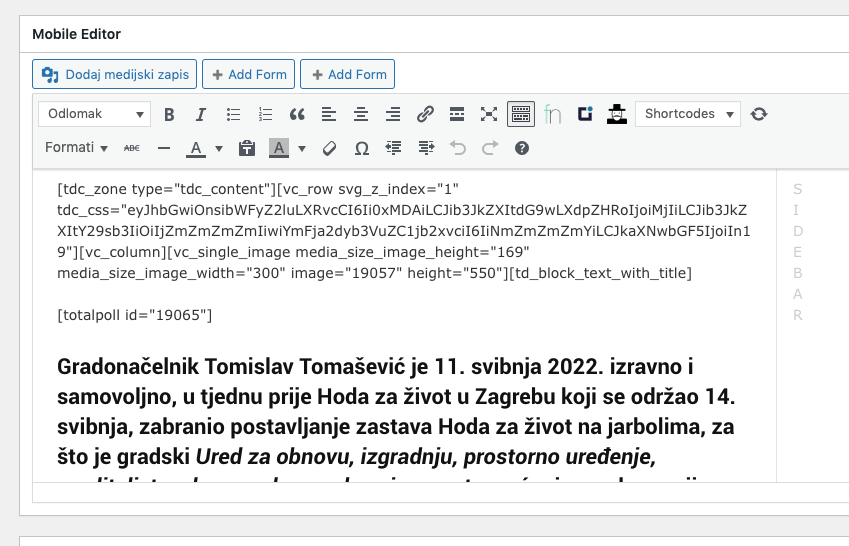Toggle paste as text

tap(247, 148)
